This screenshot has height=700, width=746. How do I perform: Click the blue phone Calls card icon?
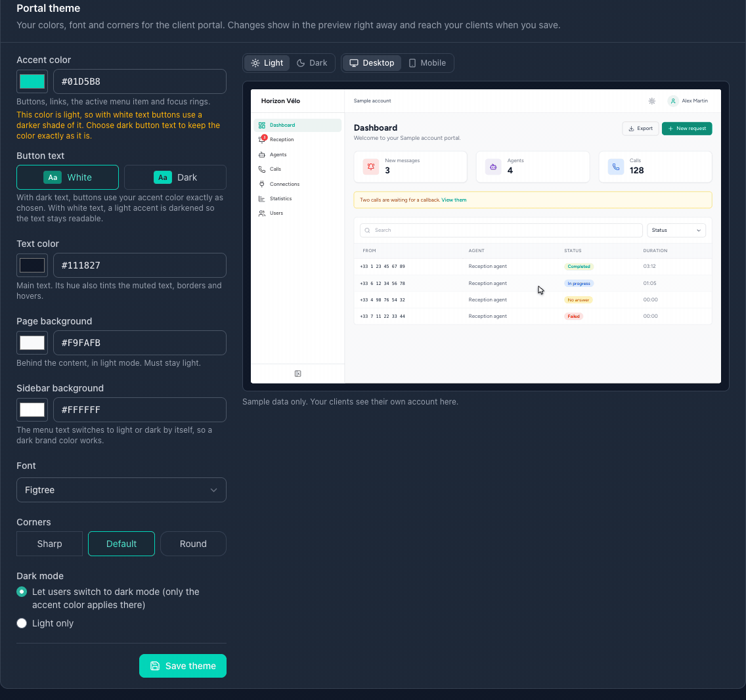click(x=615, y=167)
